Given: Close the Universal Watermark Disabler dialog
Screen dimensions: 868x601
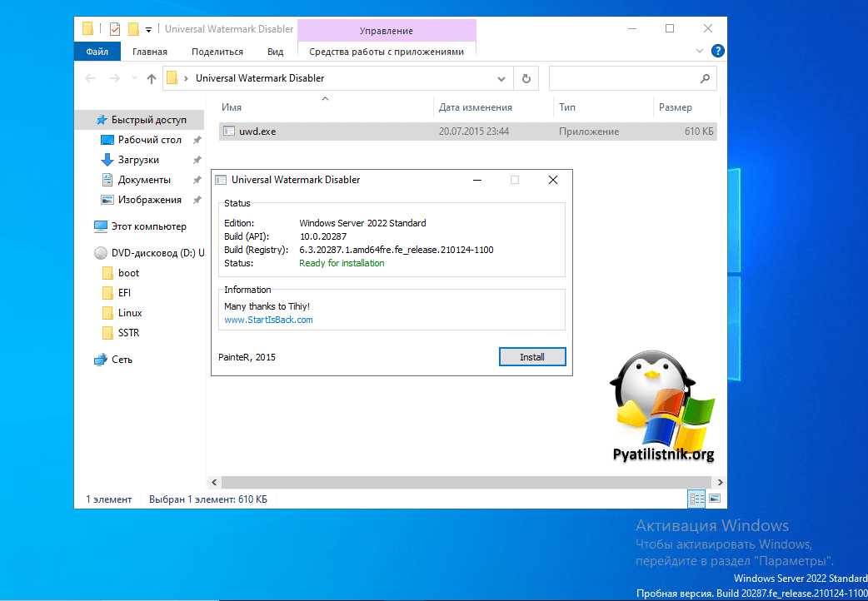Looking at the screenshot, I should click(552, 180).
